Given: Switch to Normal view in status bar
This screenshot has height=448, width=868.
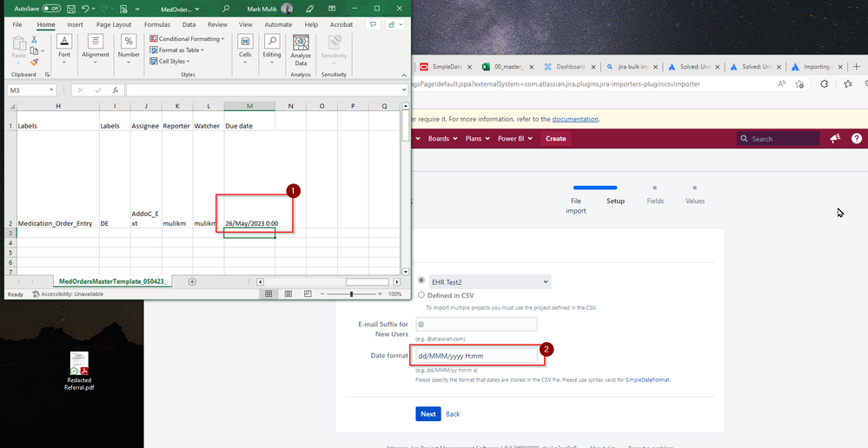Looking at the screenshot, I should coord(268,294).
